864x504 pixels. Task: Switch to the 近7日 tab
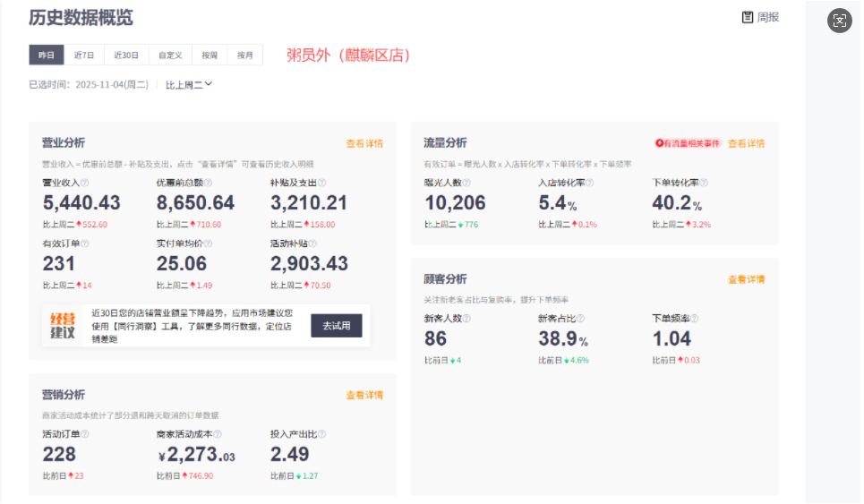84,56
